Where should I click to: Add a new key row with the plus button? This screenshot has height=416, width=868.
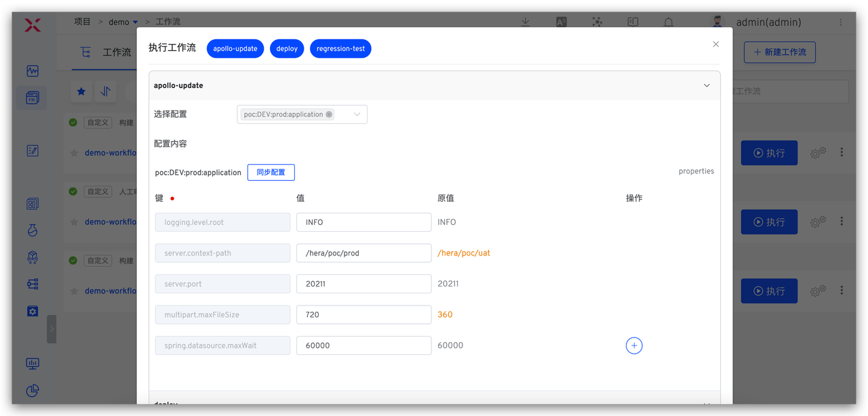coord(634,346)
